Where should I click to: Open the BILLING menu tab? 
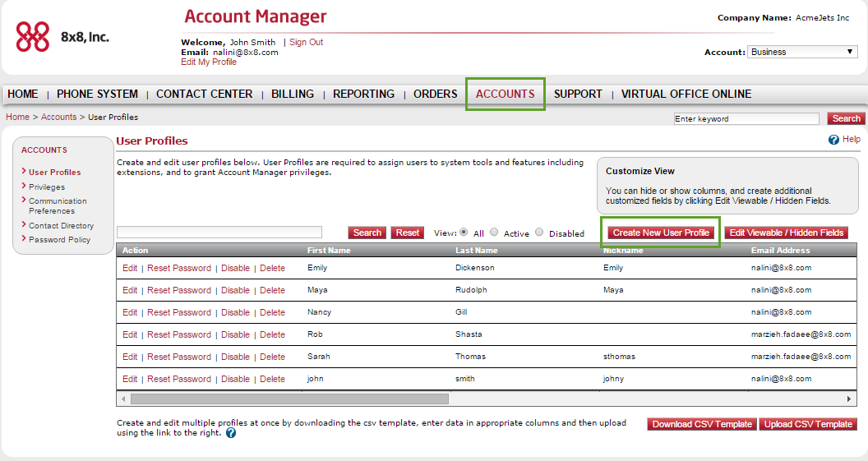[x=293, y=94]
